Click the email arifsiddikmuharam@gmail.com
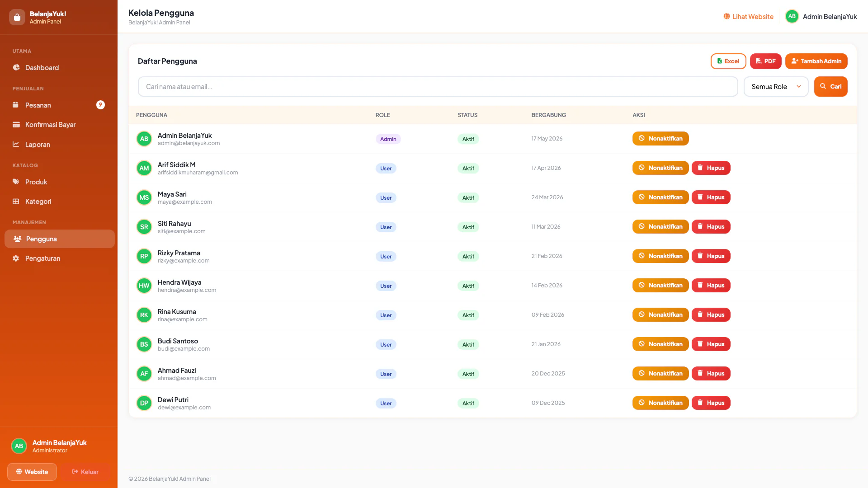This screenshot has height=488, width=868. 198,173
